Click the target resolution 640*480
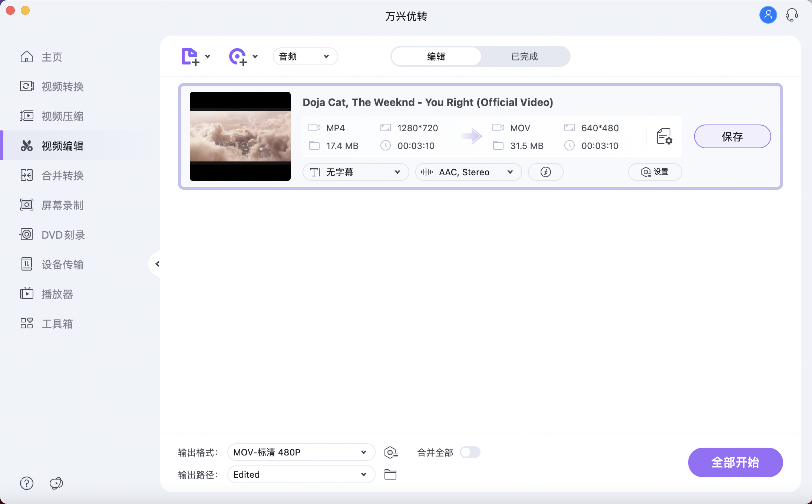Viewport: 812px width, 504px height. 600,128
